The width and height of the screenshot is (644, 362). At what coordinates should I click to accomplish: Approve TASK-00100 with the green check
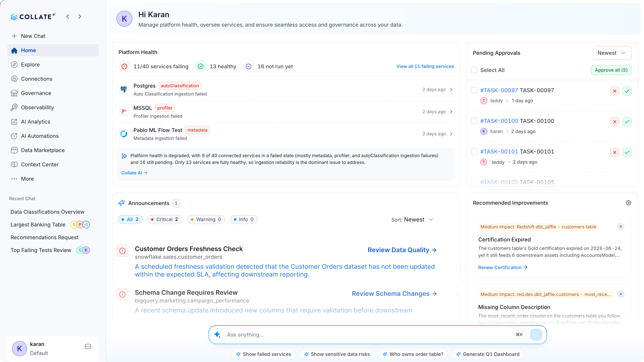627,122
